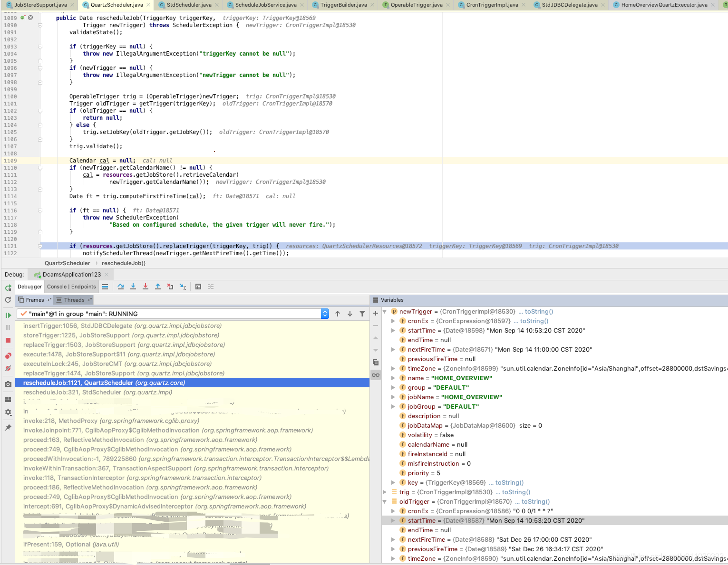The width and height of the screenshot is (728, 565).
Task: Select next frame with down arrow
Action: (350, 314)
